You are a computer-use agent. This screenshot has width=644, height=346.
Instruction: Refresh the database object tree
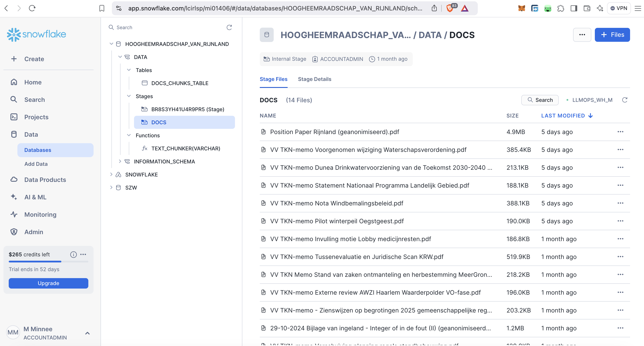pos(229,27)
